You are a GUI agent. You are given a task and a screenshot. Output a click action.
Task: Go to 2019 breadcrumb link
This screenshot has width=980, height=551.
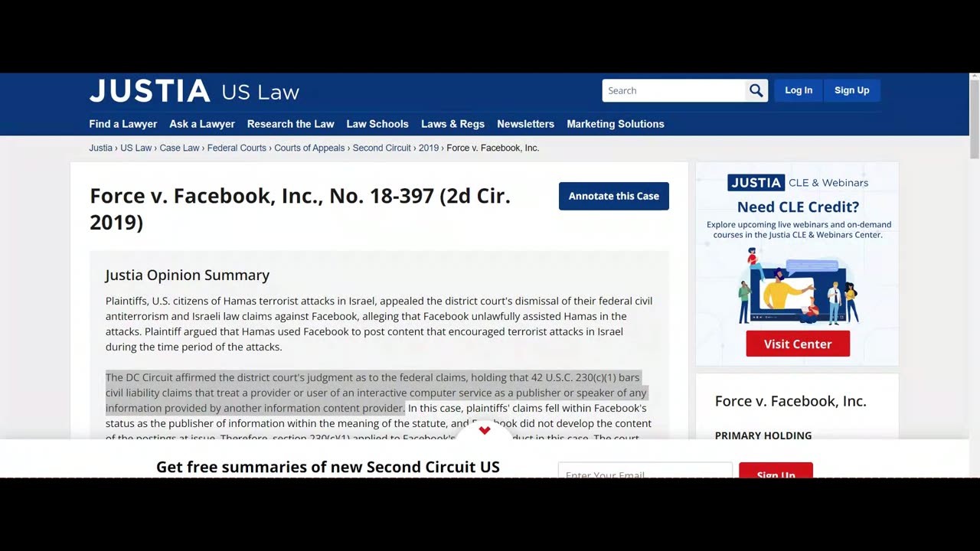(x=428, y=148)
